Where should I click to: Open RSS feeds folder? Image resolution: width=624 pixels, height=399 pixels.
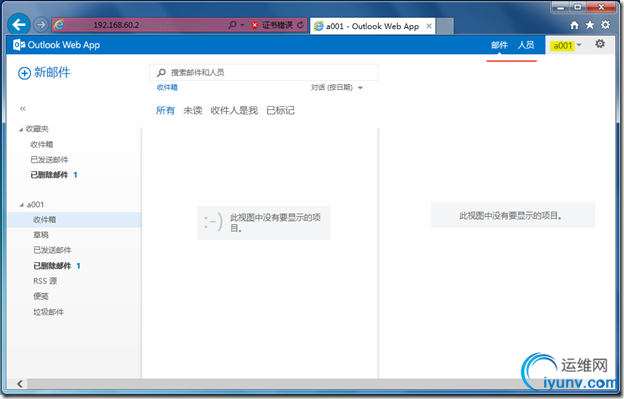click(x=45, y=281)
